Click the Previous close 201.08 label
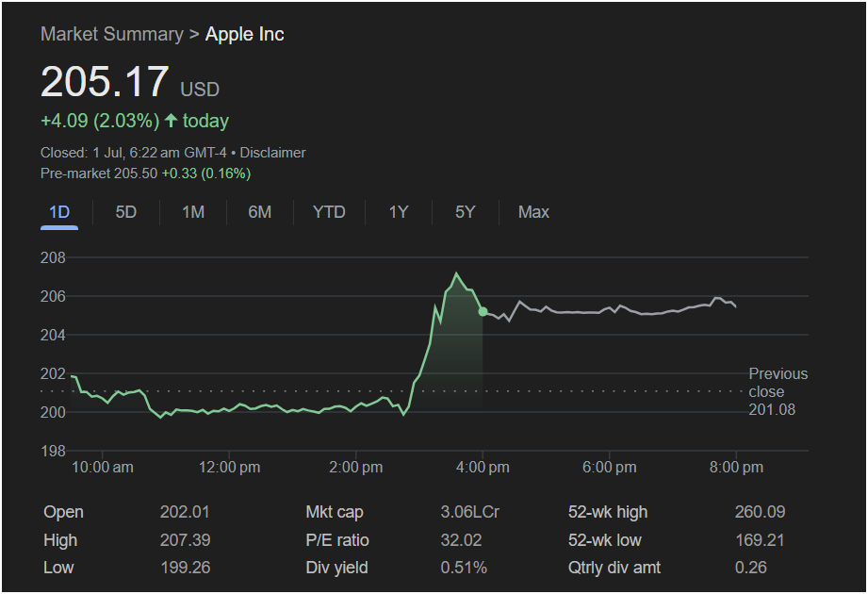Image resolution: width=868 pixels, height=594 pixels. (778, 391)
